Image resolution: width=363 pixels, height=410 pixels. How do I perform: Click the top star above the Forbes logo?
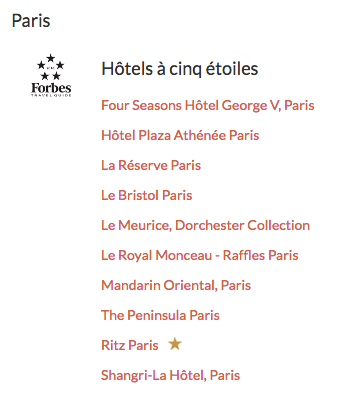click(51, 58)
